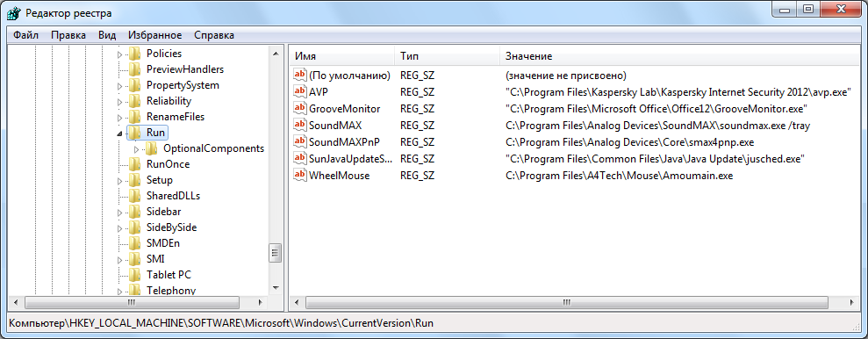Click tree pane scroll up arrow

click(x=275, y=54)
